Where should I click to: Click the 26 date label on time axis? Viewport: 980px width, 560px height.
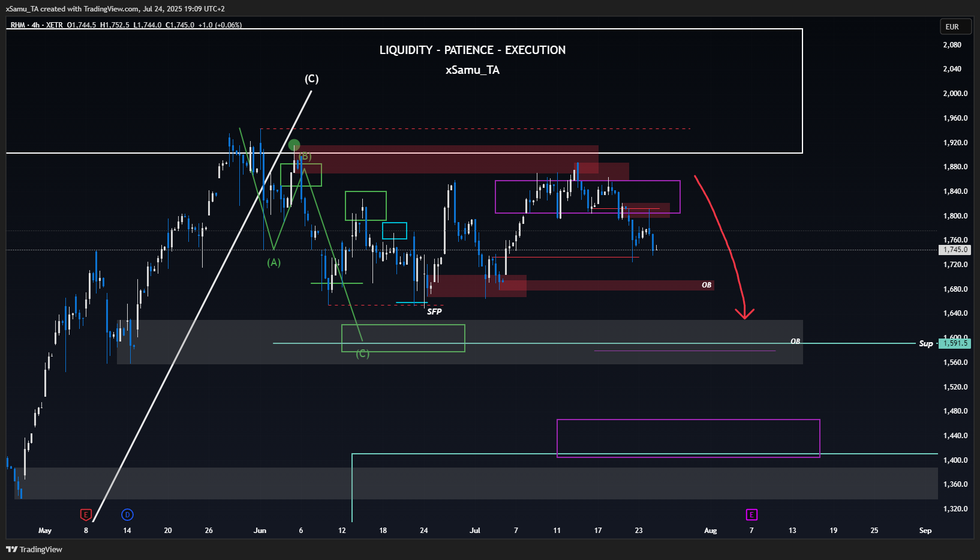(209, 531)
